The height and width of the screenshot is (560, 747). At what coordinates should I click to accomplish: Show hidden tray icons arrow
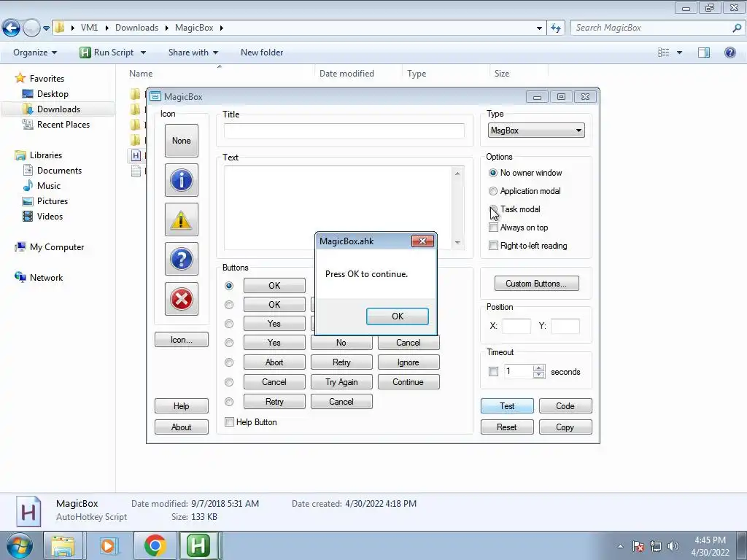pos(620,546)
